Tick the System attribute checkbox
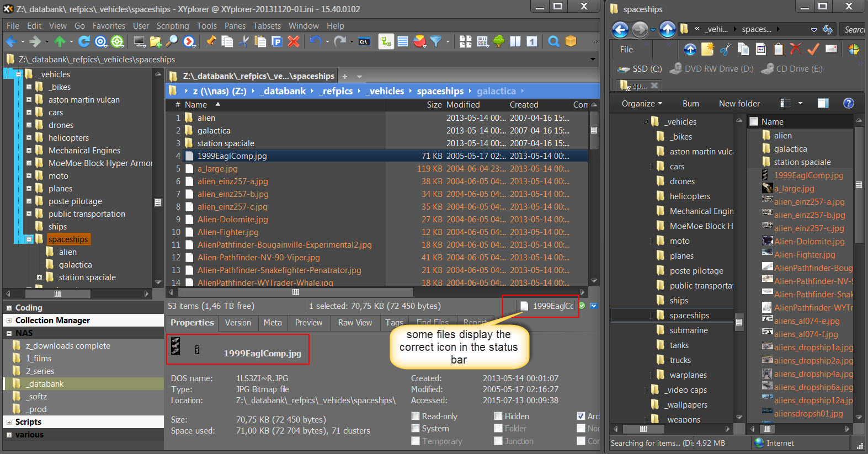 (416, 429)
